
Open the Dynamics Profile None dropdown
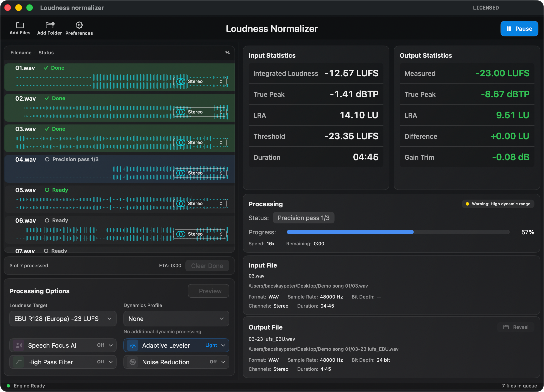pos(176,318)
